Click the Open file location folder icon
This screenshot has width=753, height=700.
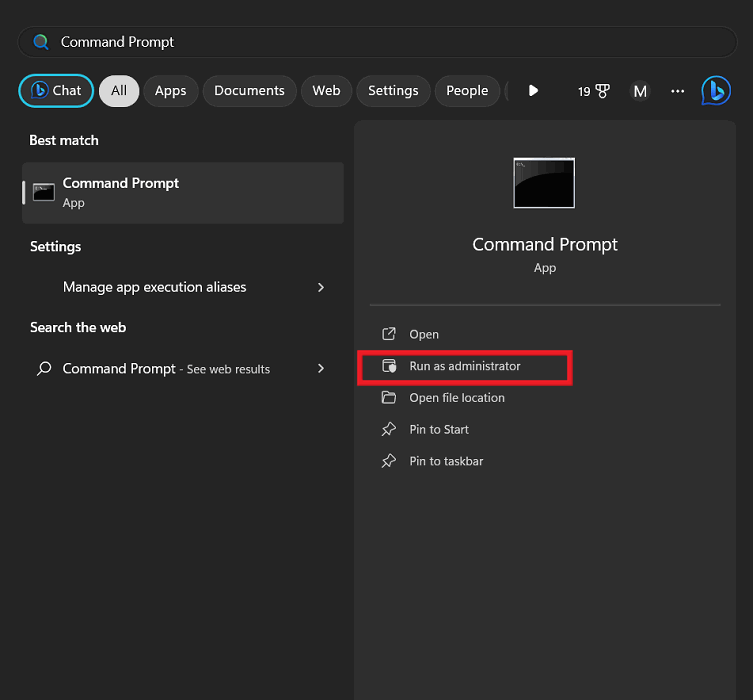(389, 398)
